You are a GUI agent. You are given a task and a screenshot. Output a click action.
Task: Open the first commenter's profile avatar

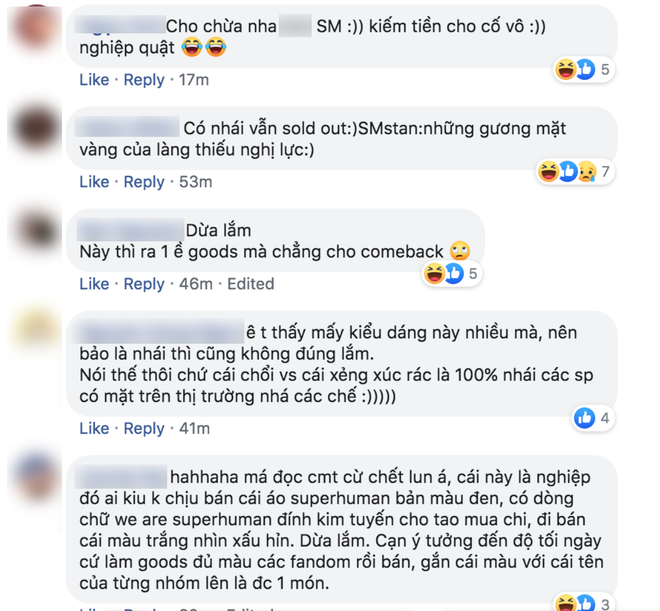click(35, 29)
